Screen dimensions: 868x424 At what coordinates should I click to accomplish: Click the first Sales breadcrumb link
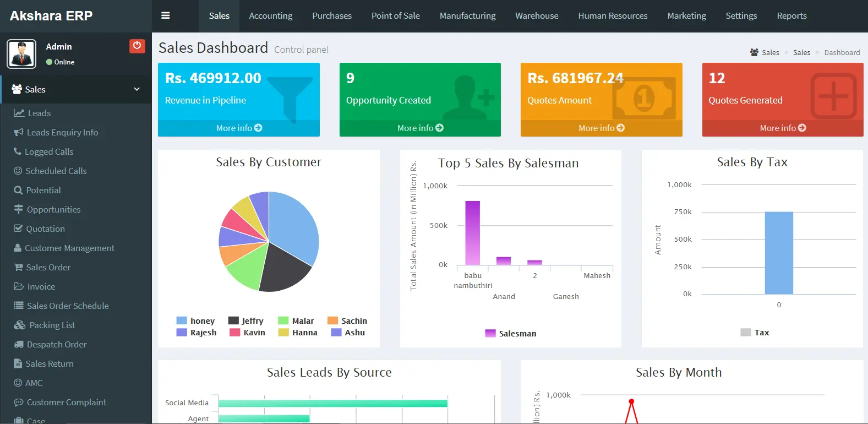click(771, 52)
